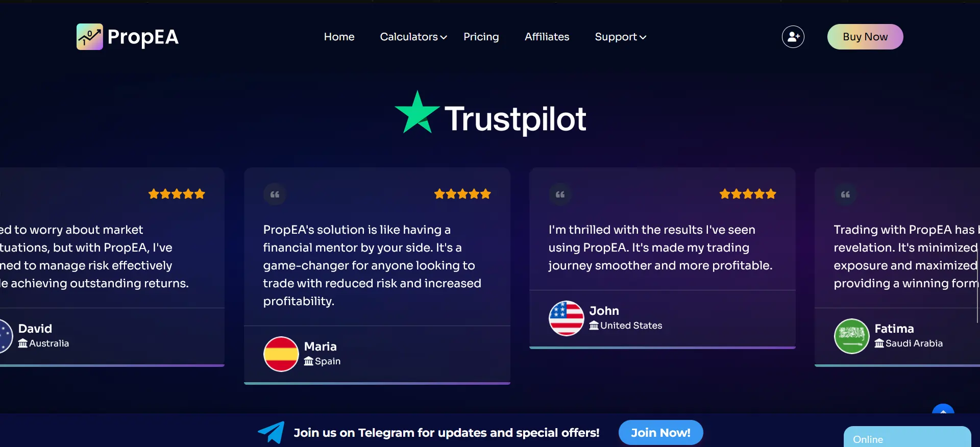Click the quote icon on John's review
Viewport: 980px width, 447px height.
[560, 194]
